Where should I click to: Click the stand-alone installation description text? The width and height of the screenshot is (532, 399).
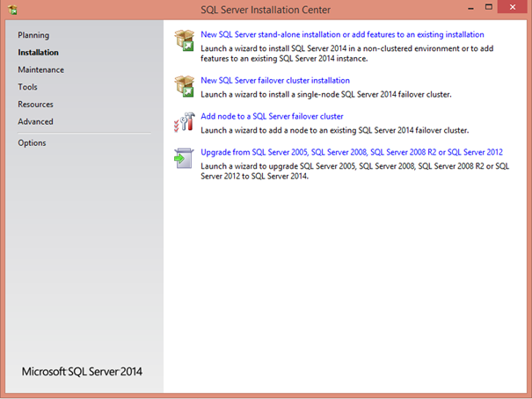click(x=347, y=54)
